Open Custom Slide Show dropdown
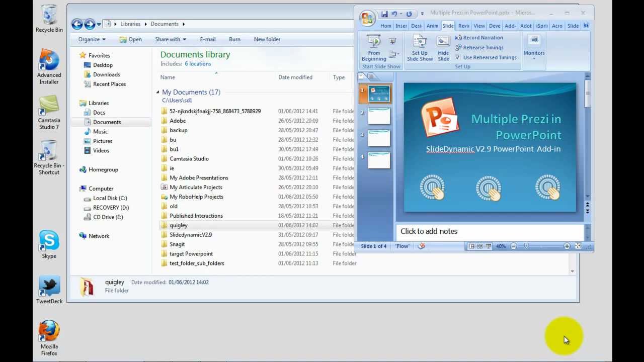Image resolution: width=644 pixels, height=362 pixels. [x=394, y=54]
